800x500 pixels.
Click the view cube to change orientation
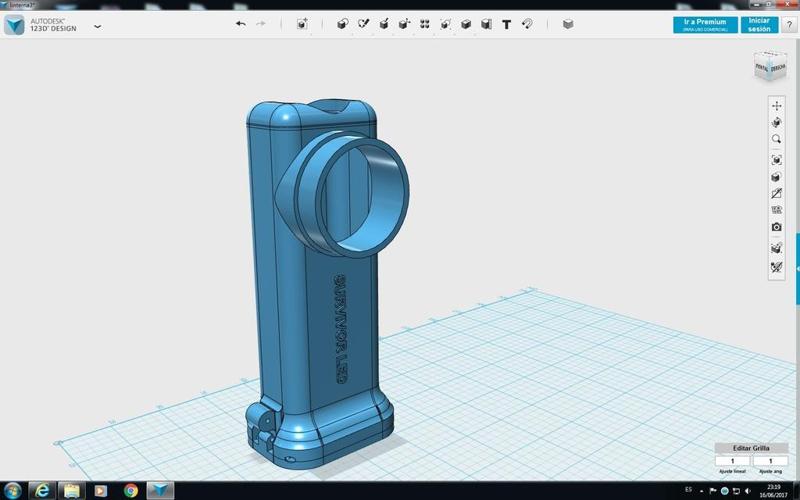[x=769, y=67]
